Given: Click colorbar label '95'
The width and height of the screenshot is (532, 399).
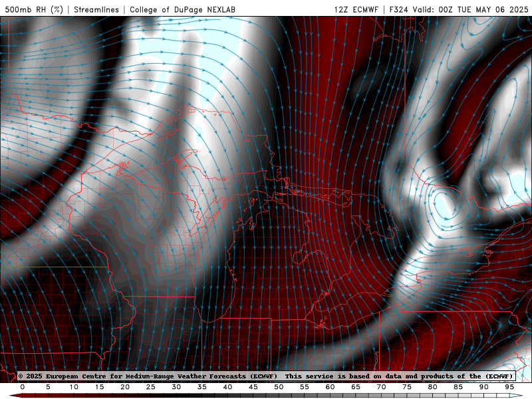Looking at the screenshot, I should (x=509, y=387).
